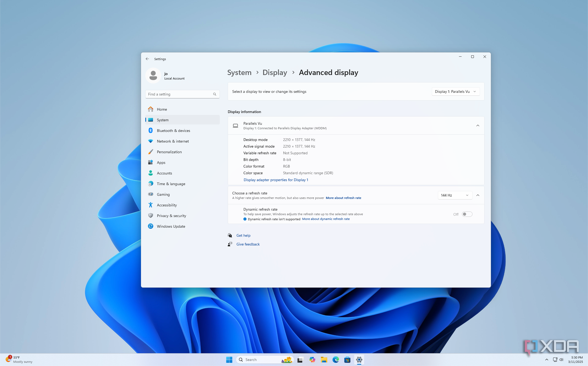Image resolution: width=588 pixels, height=366 pixels.
Task: Open Task View from taskbar
Action: pos(300,360)
